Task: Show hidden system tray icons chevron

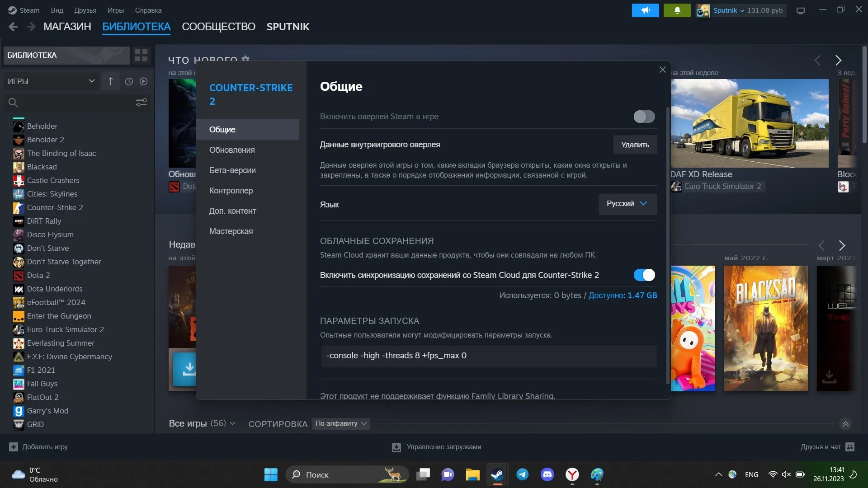Action: 718,474
